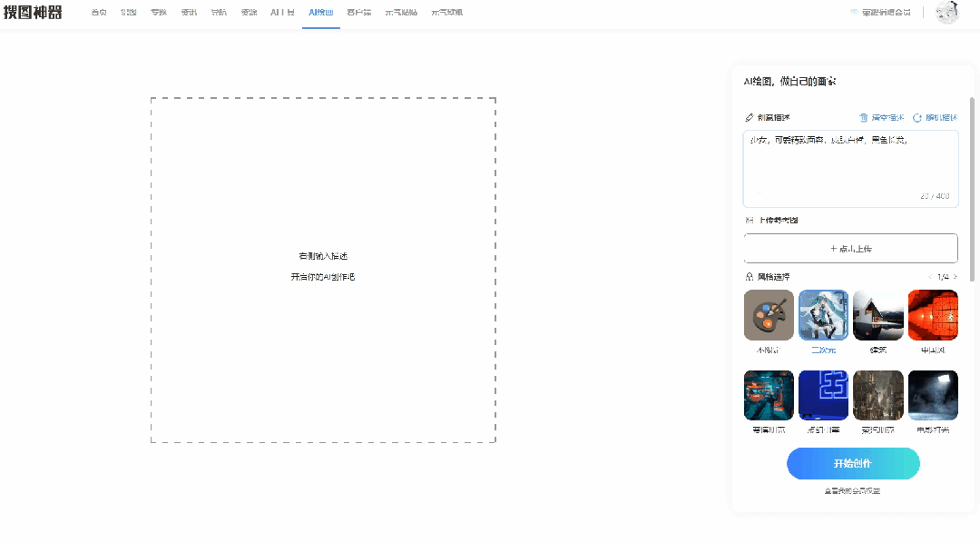Screen dimensions: 980x543
Task: Click the refresh icon for a random description
Action: [916, 118]
